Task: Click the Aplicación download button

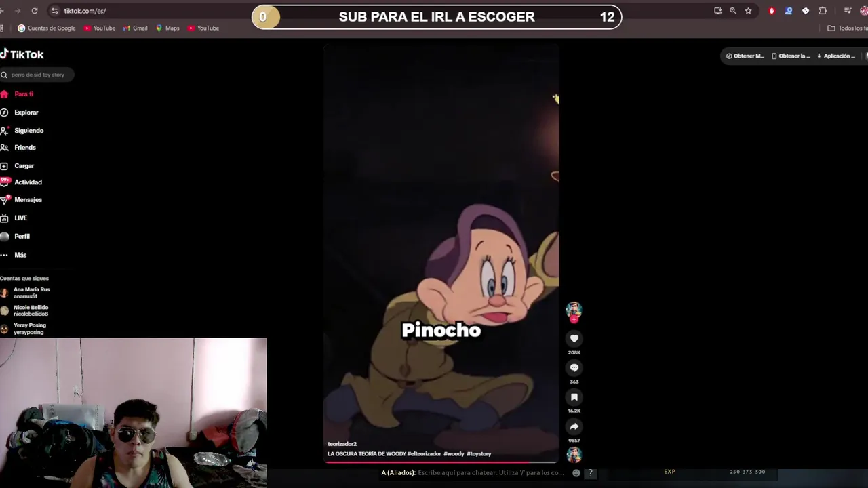Action: (x=836, y=56)
